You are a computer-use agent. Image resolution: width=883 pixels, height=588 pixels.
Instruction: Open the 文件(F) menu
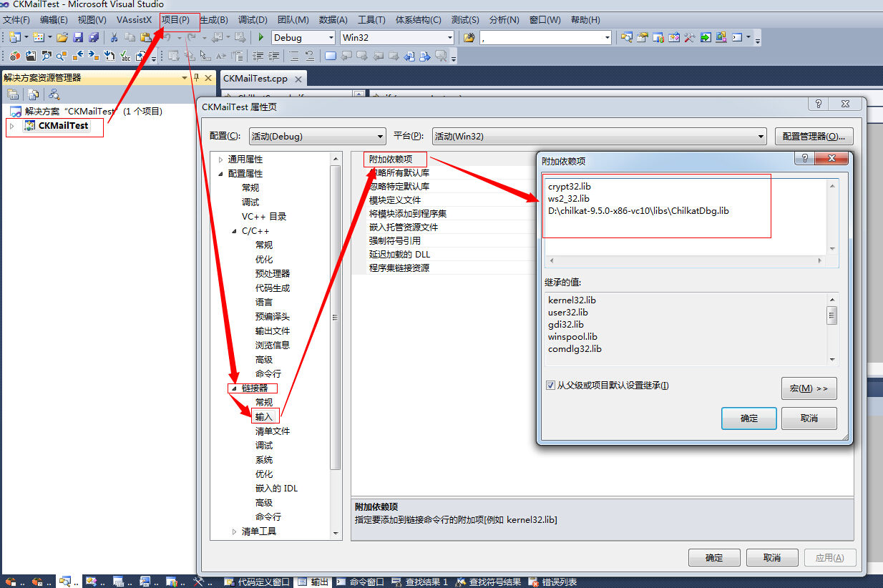[x=17, y=19]
